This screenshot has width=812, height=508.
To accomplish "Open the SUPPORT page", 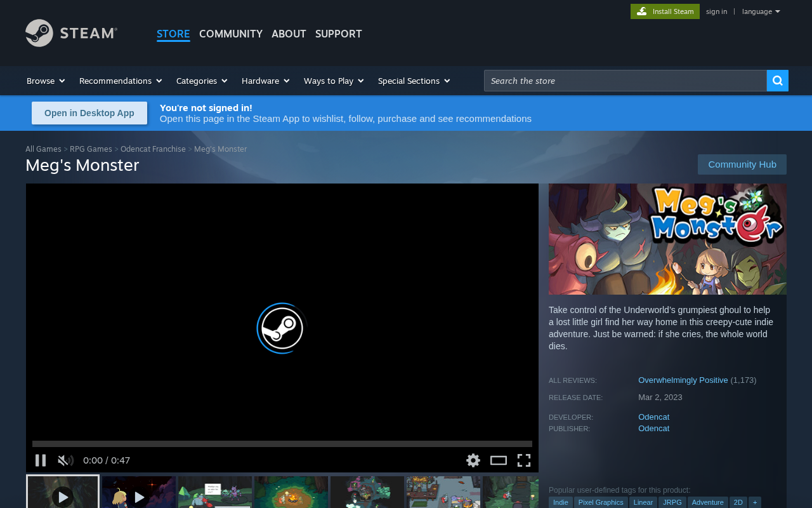I will coord(339,34).
